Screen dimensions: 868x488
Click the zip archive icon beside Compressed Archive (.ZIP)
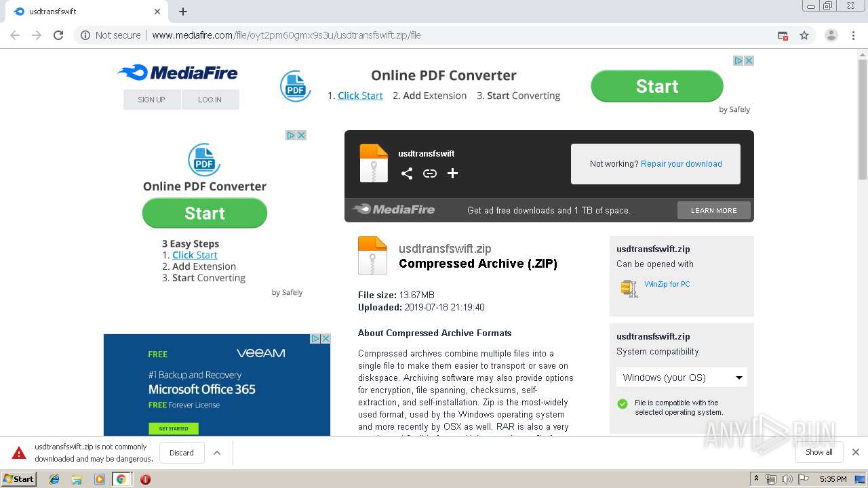tap(372, 255)
